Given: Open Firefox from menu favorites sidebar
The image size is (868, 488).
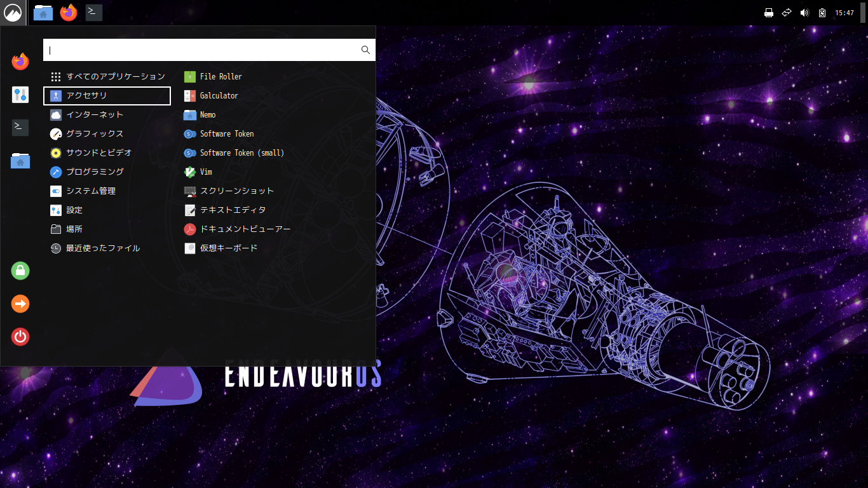Looking at the screenshot, I should pos(20,62).
